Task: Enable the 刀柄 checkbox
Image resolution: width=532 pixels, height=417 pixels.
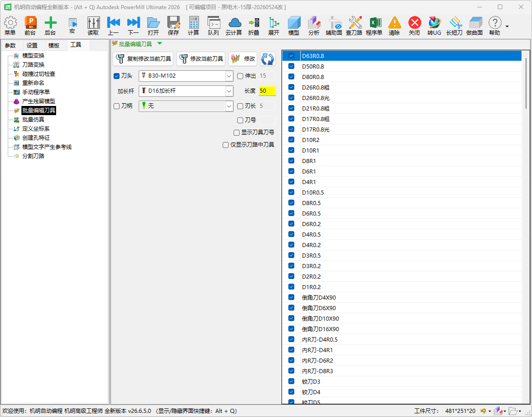Action: point(116,106)
